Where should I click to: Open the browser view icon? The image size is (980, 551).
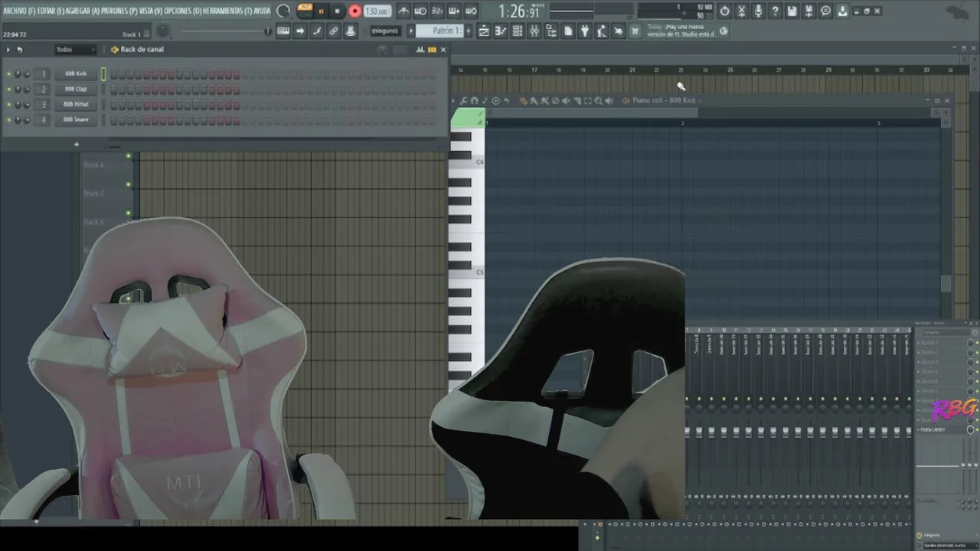(551, 31)
